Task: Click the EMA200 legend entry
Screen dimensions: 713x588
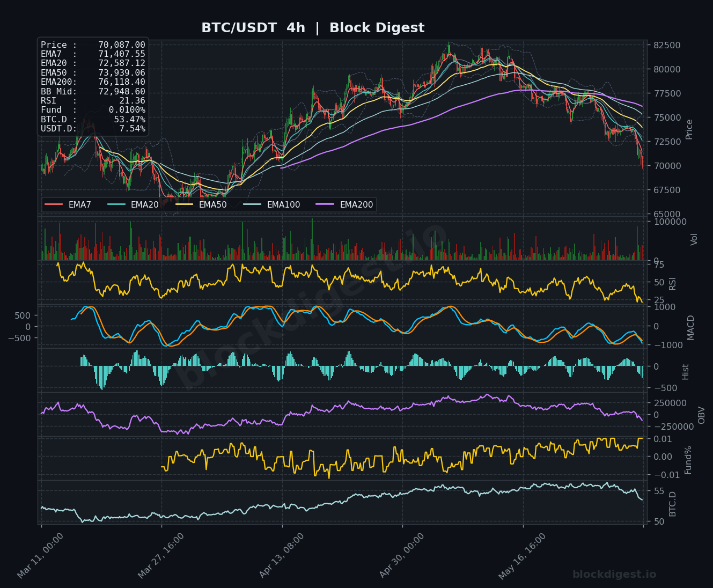Action: pos(344,204)
